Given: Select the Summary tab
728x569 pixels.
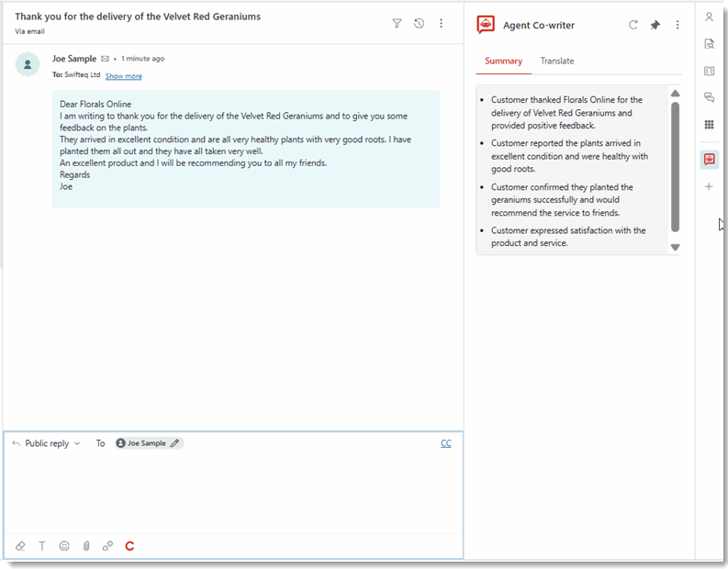Looking at the screenshot, I should click(503, 61).
